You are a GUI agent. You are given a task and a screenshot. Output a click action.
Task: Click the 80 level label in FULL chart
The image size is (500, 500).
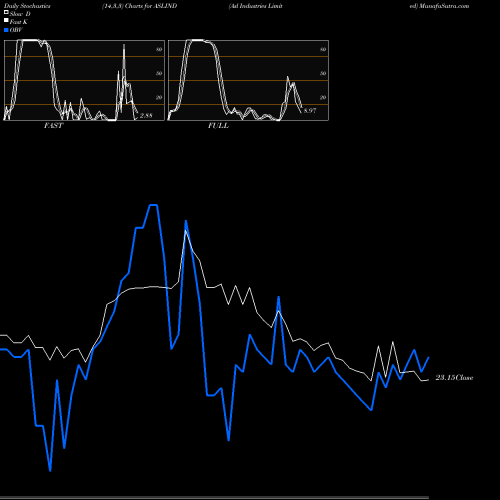tap(323, 49)
